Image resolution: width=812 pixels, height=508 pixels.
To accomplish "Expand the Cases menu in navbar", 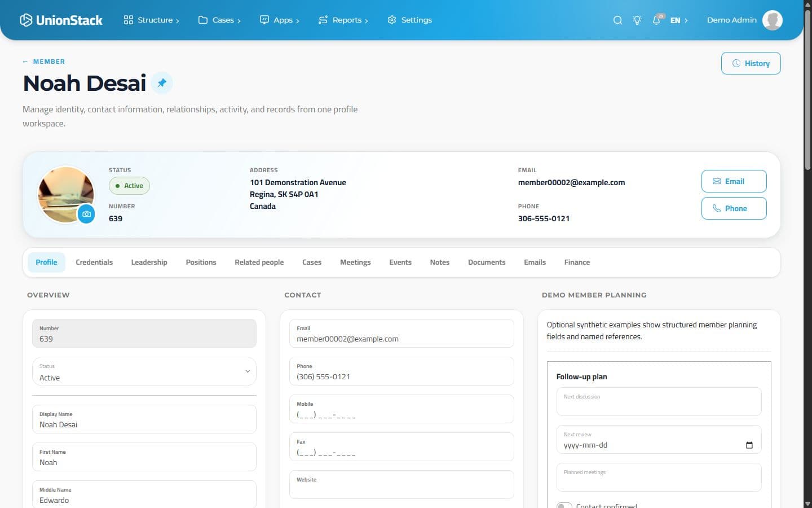I will (219, 20).
